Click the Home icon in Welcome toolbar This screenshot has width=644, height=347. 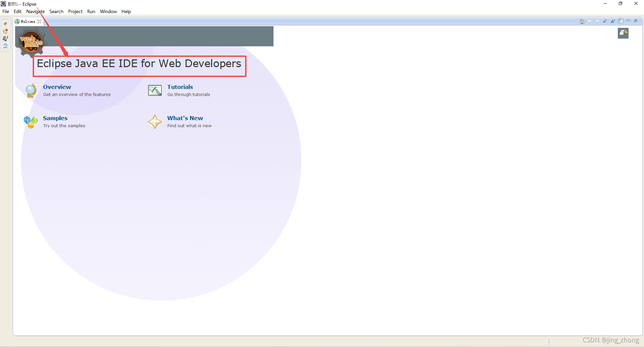click(x=582, y=21)
